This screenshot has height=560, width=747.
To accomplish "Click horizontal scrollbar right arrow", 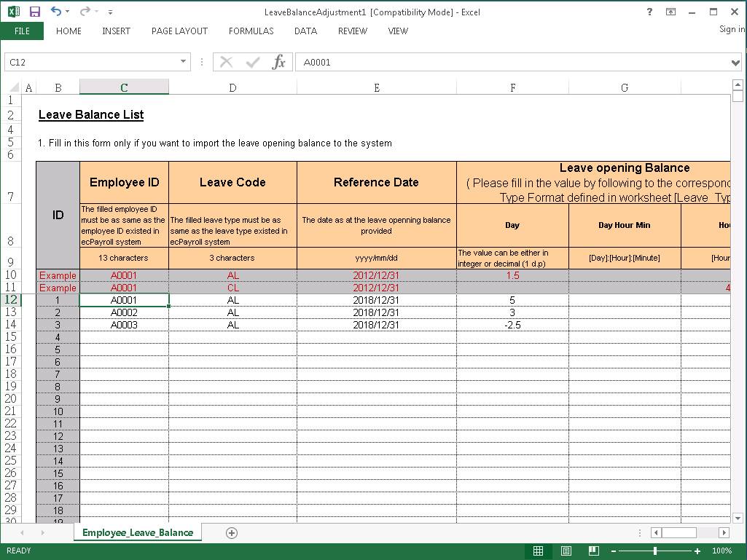I will coord(724,532).
